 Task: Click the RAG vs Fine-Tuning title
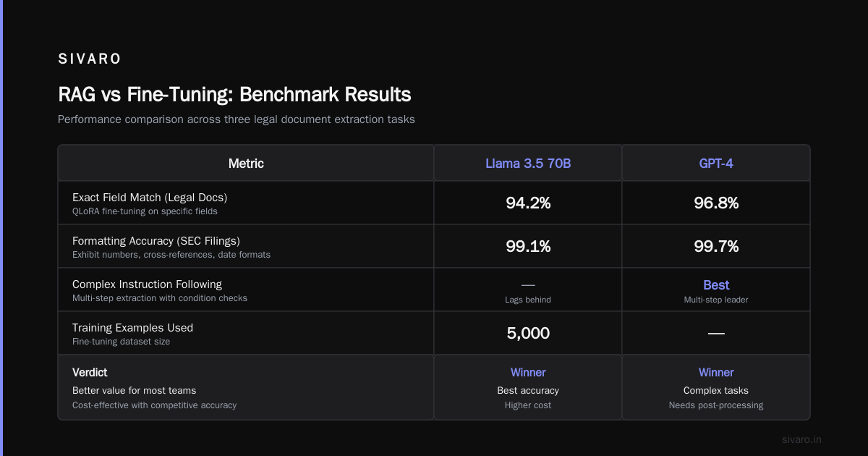(x=234, y=95)
